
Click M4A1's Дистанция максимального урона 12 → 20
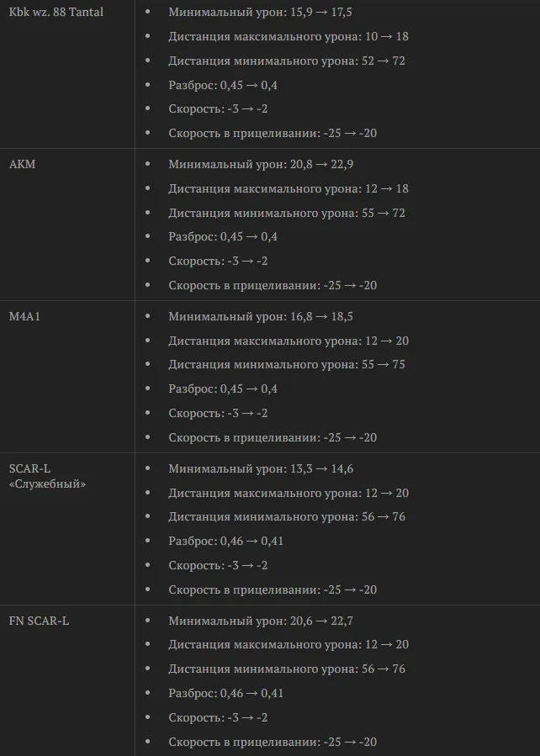pos(289,341)
